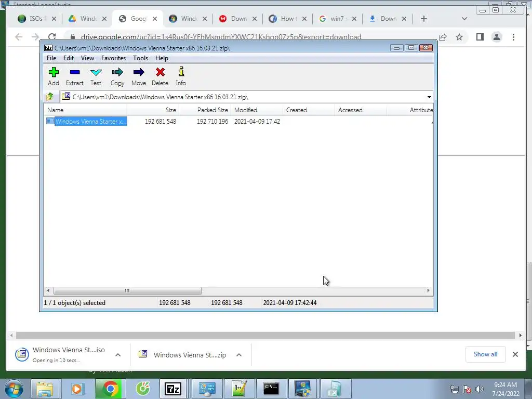Open the Edit menu
This screenshot has width=532, height=399.
pyautogui.click(x=69, y=58)
